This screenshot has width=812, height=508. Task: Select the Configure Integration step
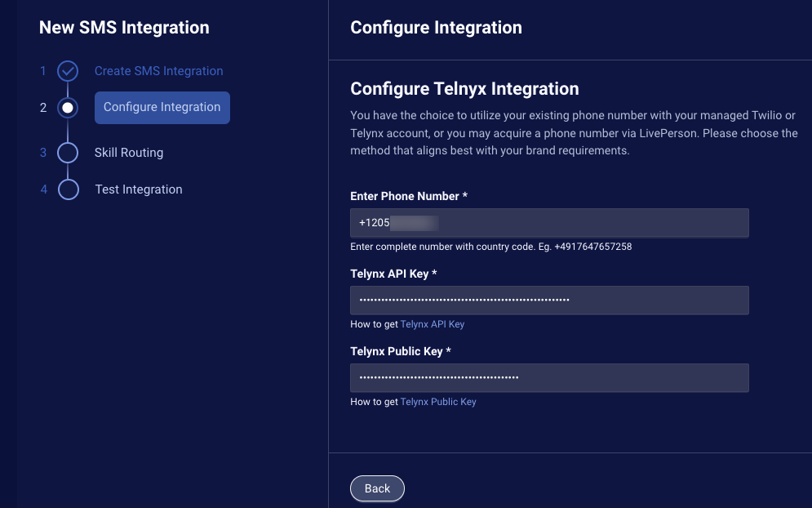pos(162,108)
